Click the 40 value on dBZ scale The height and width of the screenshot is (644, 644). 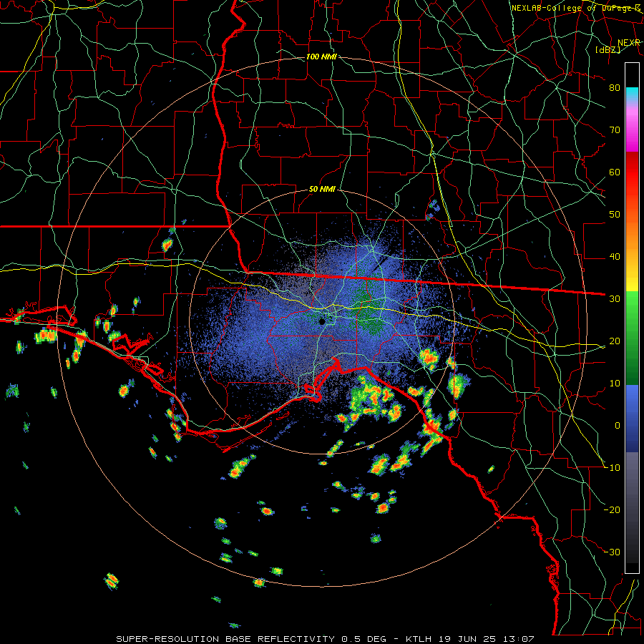coord(615,257)
